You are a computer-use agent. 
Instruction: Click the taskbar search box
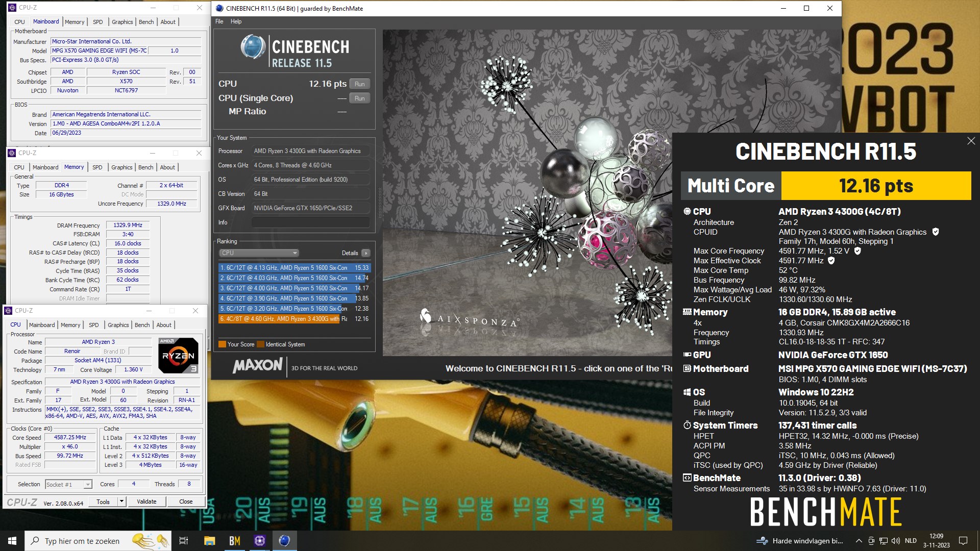tap(97, 541)
